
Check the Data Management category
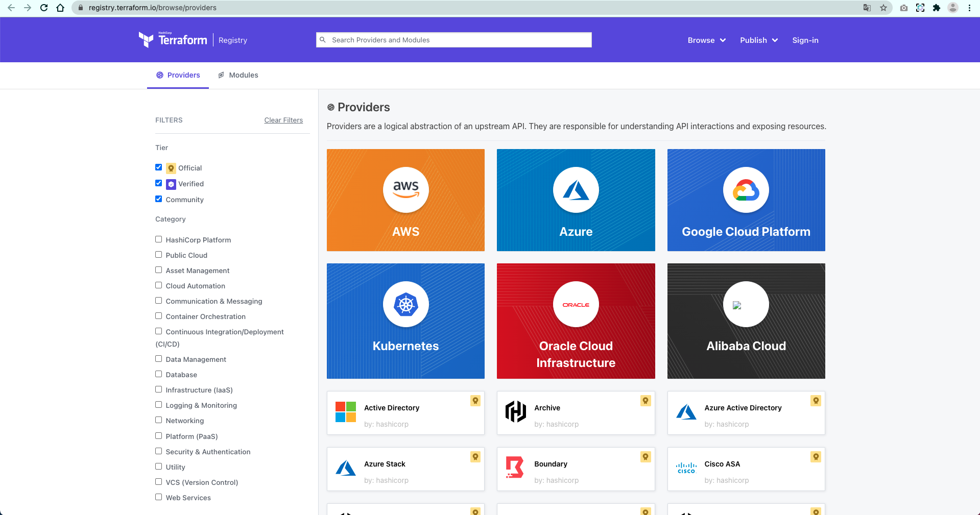pyautogui.click(x=159, y=359)
